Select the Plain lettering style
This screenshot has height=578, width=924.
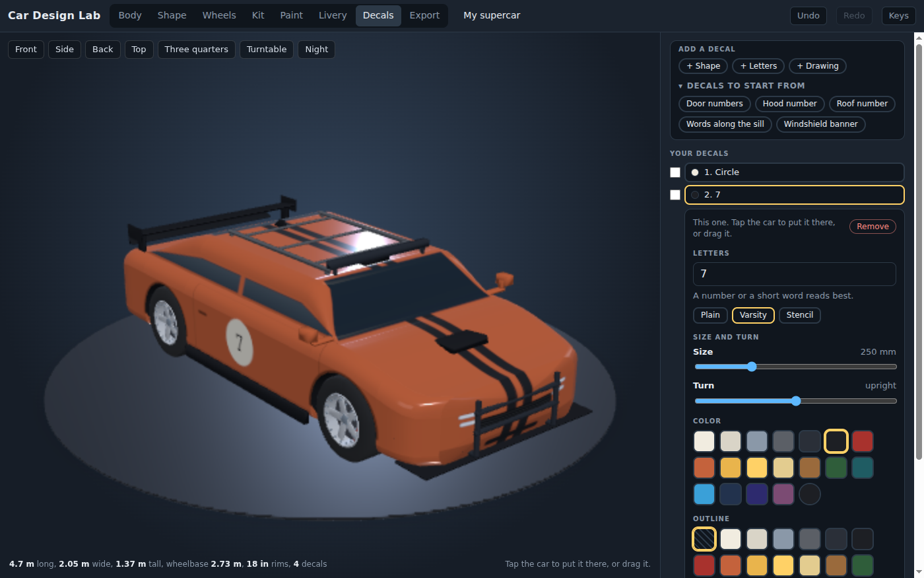pos(710,315)
